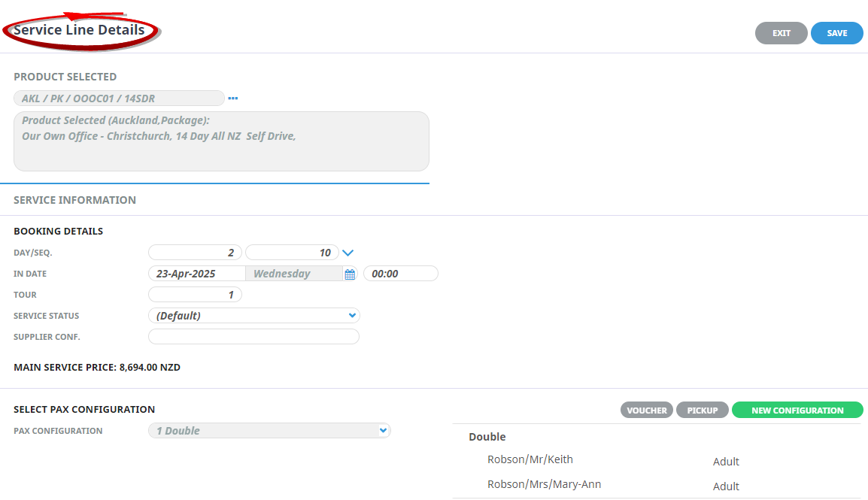This screenshot has width=868, height=500.
Task: Open the Service Status dropdown
Action: 254,316
